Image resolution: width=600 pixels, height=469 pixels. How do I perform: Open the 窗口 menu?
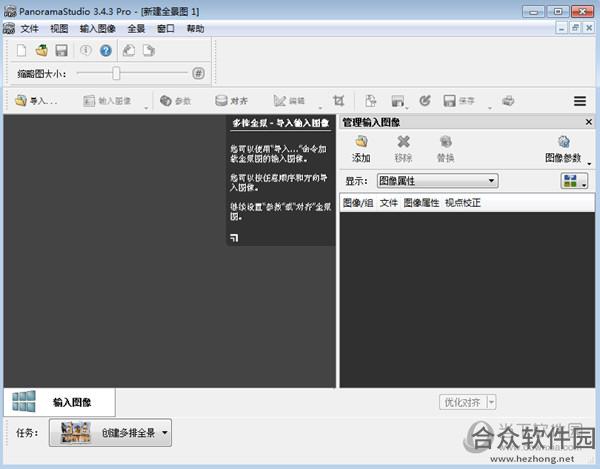tap(166, 29)
